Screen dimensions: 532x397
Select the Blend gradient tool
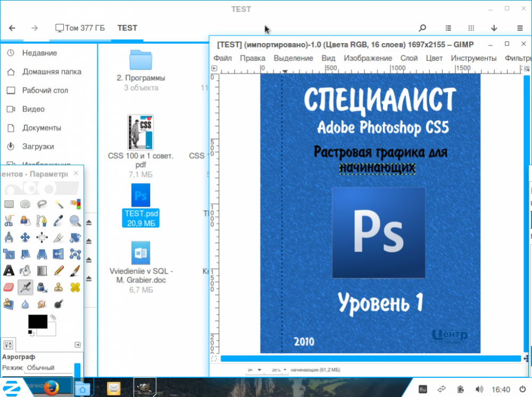tap(41, 270)
